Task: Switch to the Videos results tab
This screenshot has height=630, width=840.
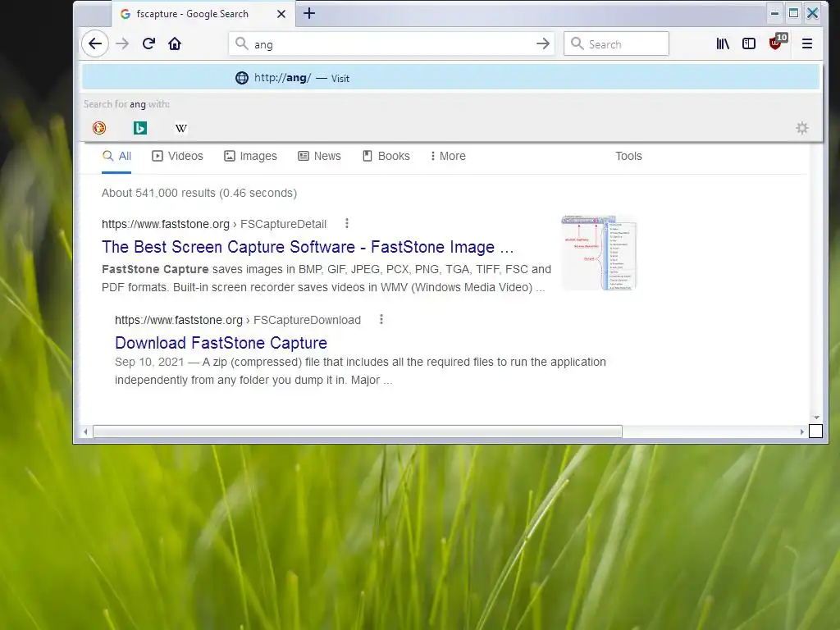Action: point(177,157)
